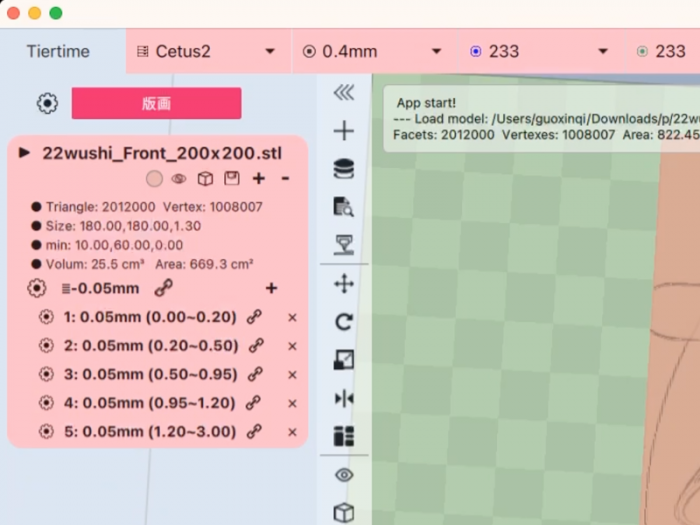Screen dimensions: 700x525
Task: Switch to the Tiertime tab
Action: (58, 51)
